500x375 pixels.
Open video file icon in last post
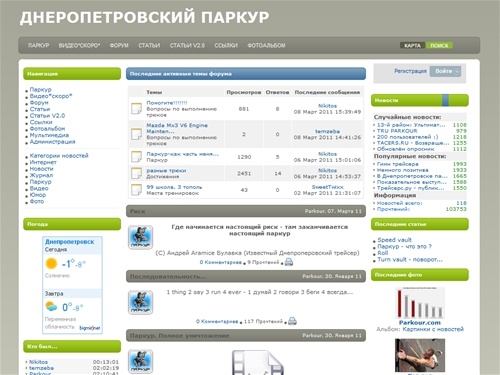pyautogui.click(x=258, y=363)
